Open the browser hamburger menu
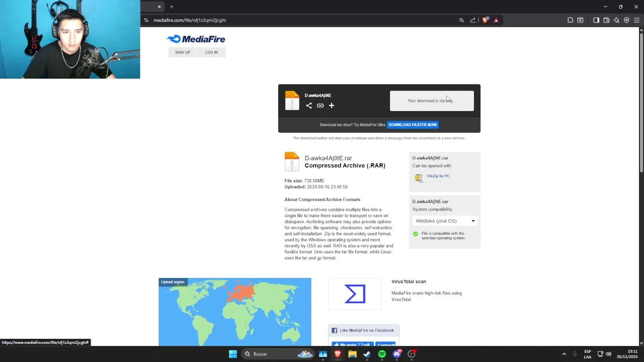Viewport: 644px width, 362px height. 636,20
